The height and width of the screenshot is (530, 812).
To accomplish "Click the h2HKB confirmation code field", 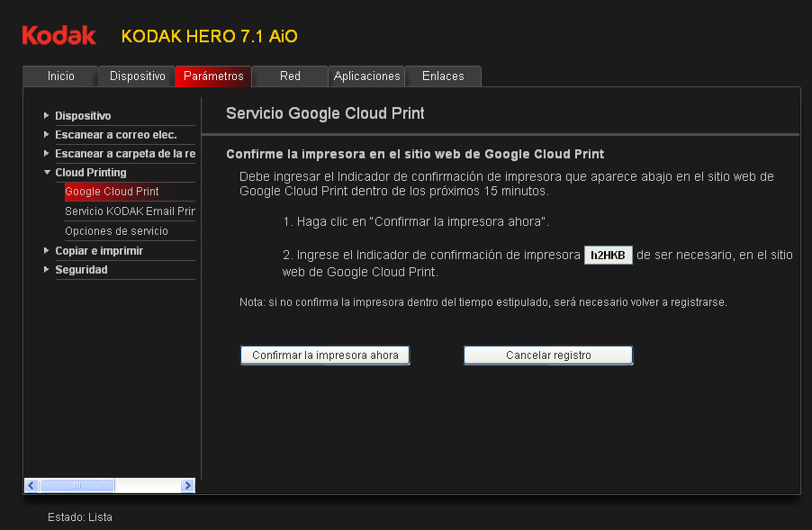I will click(608, 256).
